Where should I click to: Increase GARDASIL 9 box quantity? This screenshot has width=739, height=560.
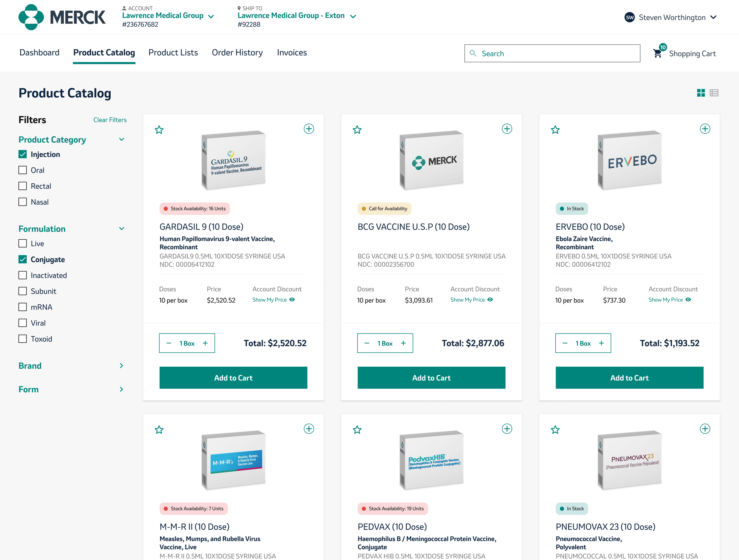click(205, 343)
